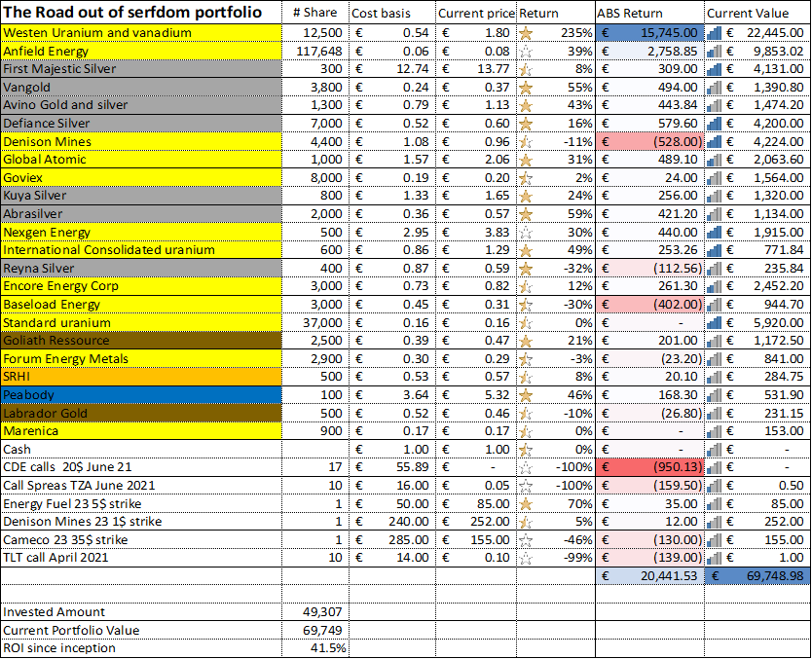The width and height of the screenshot is (812, 659).
Task: Click the bar icon in the Marenica row
Action: point(714,432)
